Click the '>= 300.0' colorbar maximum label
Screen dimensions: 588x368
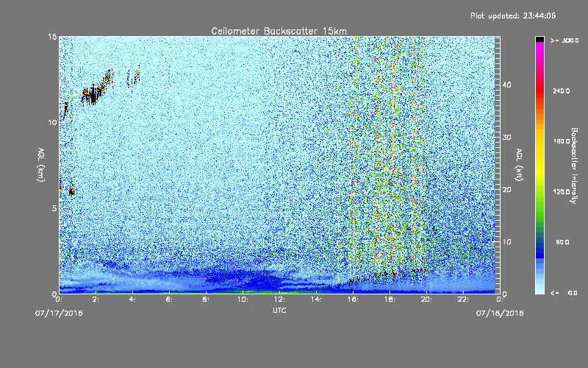(x=564, y=40)
